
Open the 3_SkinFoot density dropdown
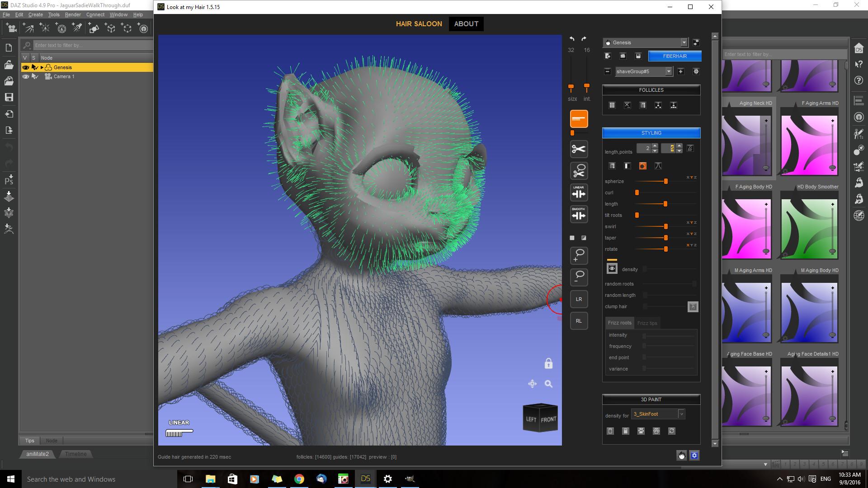pyautogui.click(x=681, y=414)
